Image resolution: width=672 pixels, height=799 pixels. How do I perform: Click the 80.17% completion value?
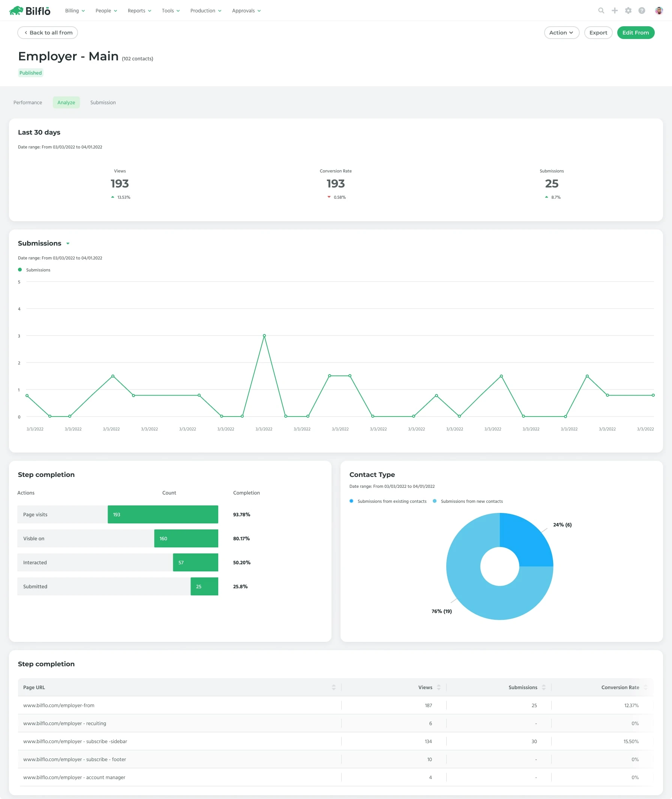[241, 538]
